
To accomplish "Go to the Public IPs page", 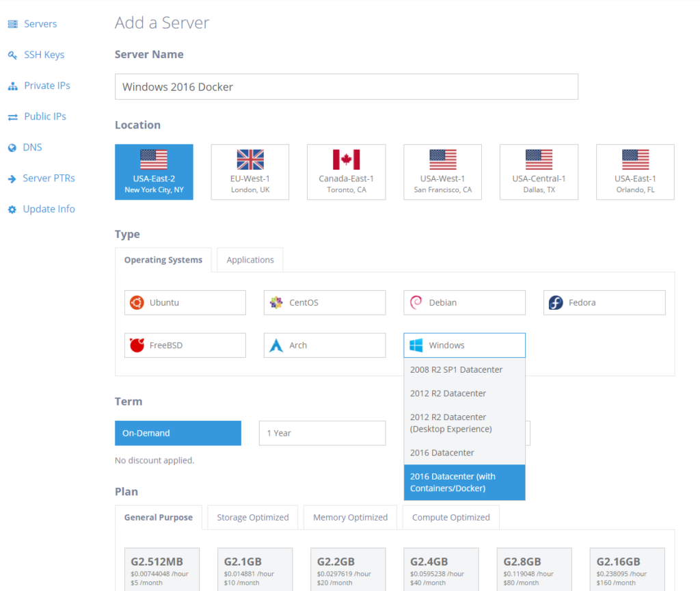I will point(44,116).
